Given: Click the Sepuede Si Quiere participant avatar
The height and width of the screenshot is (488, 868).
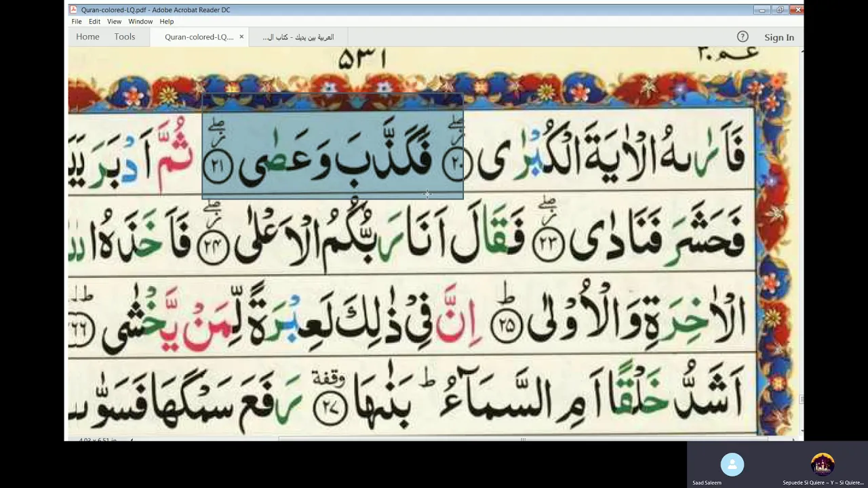Looking at the screenshot, I should (823, 464).
